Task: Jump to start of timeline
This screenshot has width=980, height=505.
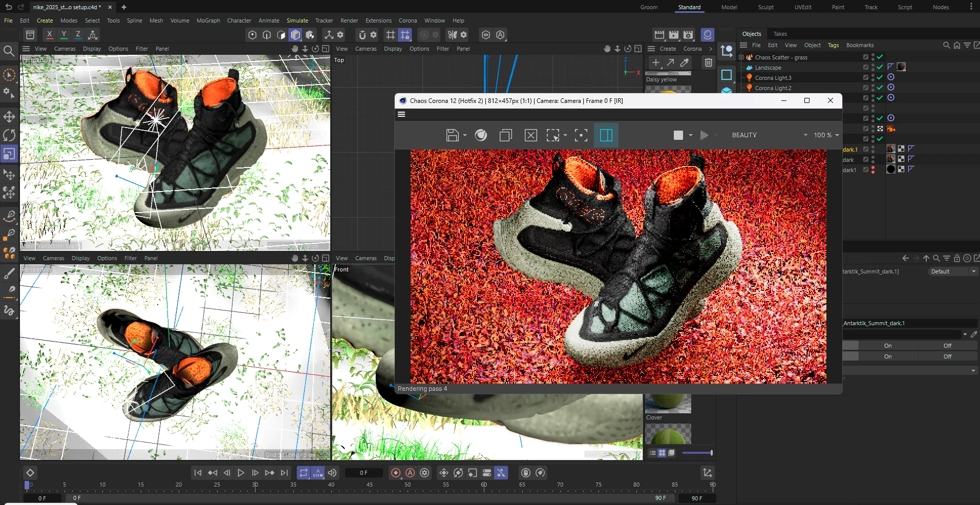Action: [198, 473]
